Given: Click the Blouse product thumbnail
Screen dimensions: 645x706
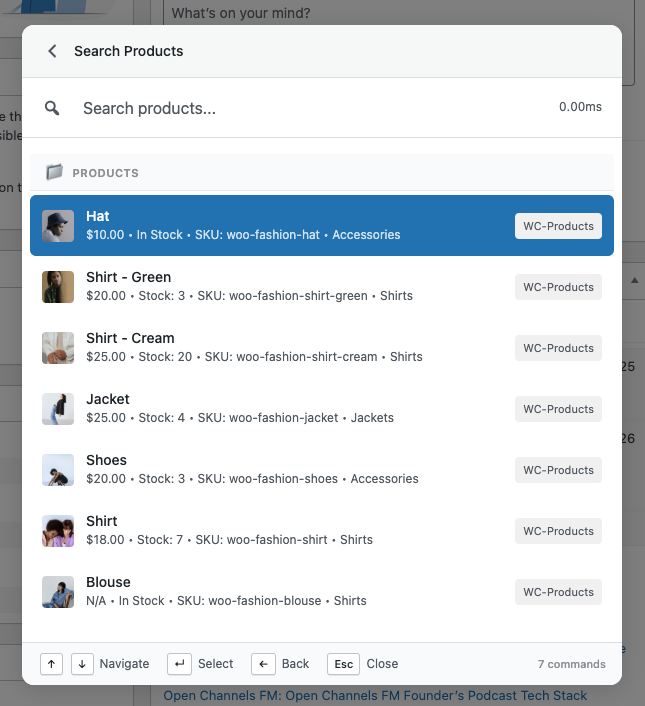Looking at the screenshot, I should tap(58, 592).
